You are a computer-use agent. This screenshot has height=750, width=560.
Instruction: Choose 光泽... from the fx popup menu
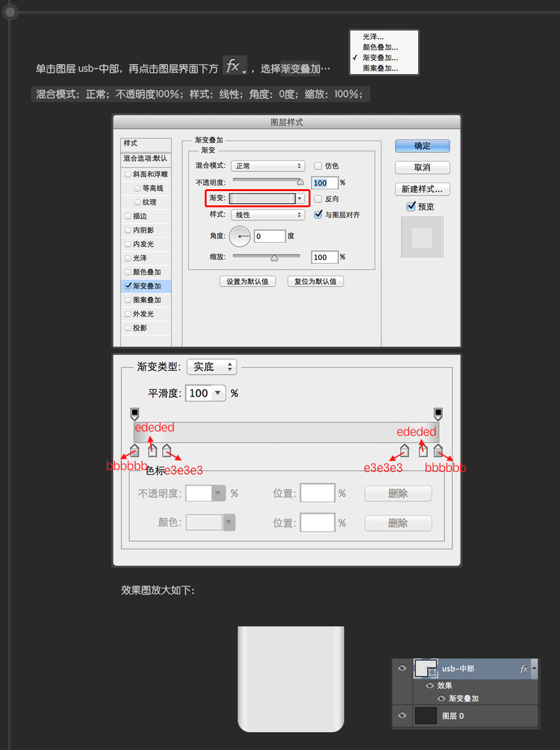point(373,37)
